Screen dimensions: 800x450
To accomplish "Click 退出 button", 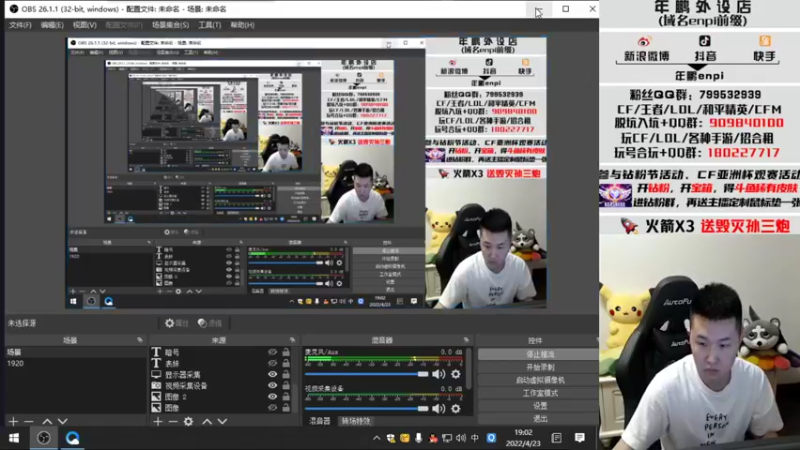I will [x=540, y=418].
